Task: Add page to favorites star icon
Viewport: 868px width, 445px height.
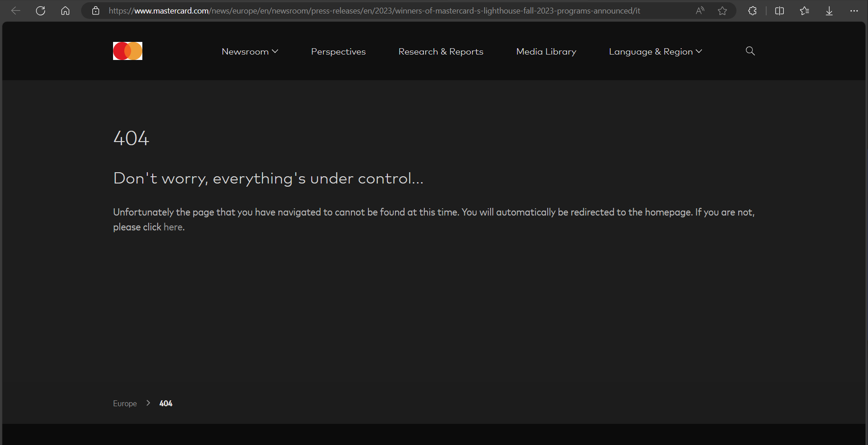Action: 723,11
